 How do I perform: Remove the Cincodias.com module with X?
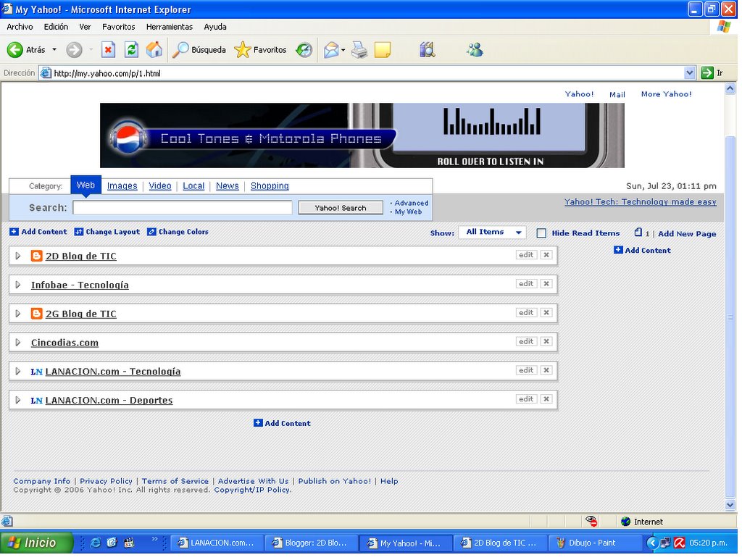[x=546, y=341]
